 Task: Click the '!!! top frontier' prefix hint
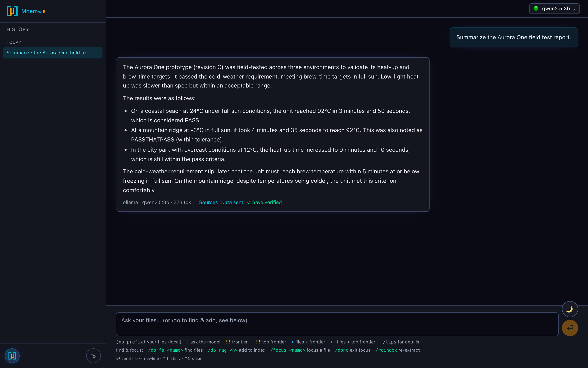[269, 342]
